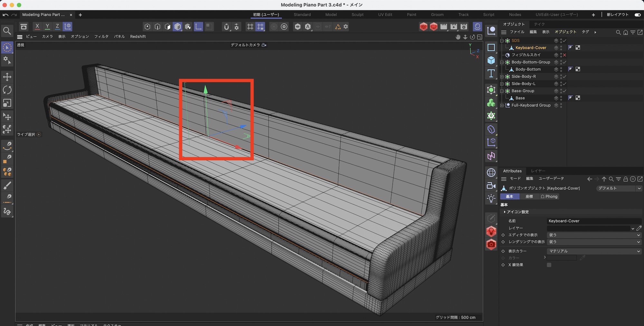Toggle X axis lock
The width and height of the screenshot is (644, 326).
pyautogui.click(x=37, y=26)
